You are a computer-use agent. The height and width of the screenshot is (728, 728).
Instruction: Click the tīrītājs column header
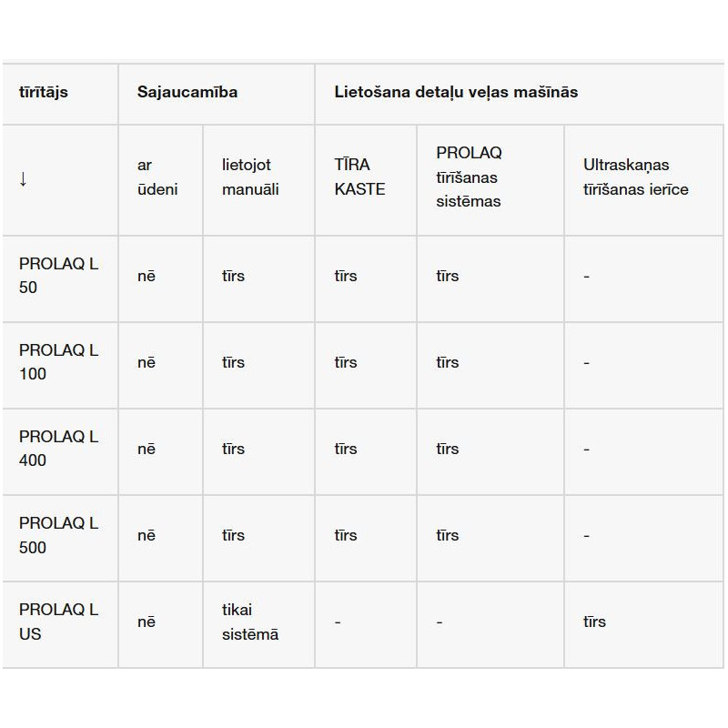(44, 92)
